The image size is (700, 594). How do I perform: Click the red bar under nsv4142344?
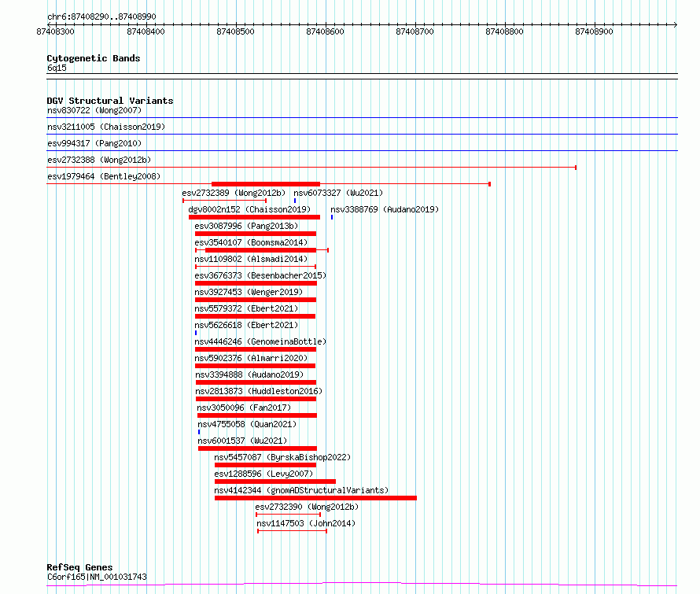point(315,498)
